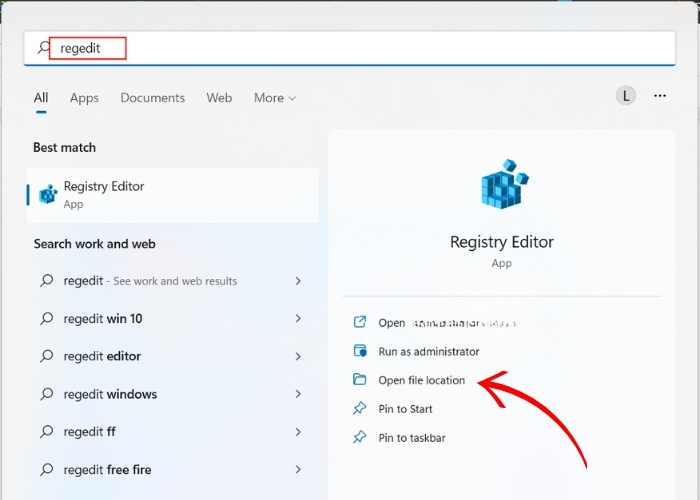Click the Open icon in the actions list

[360, 323]
